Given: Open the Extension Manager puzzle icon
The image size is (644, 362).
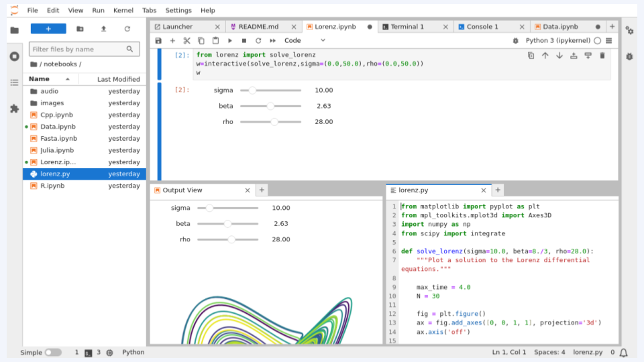Looking at the screenshot, I should tap(14, 108).
